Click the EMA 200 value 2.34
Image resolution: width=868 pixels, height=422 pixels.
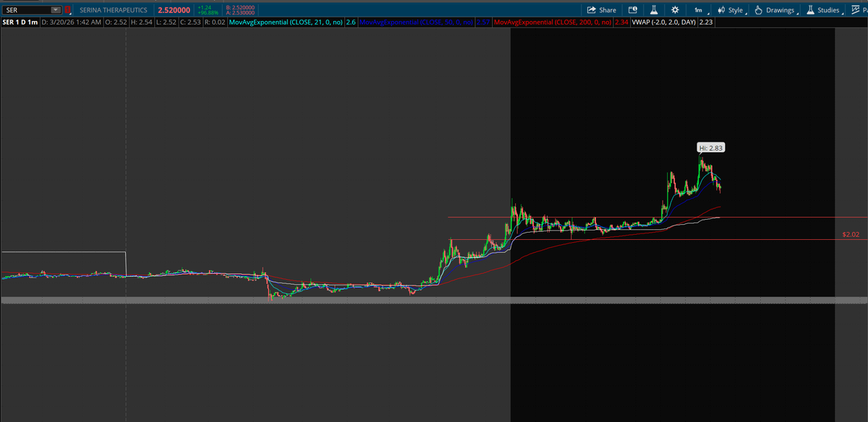tap(621, 23)
